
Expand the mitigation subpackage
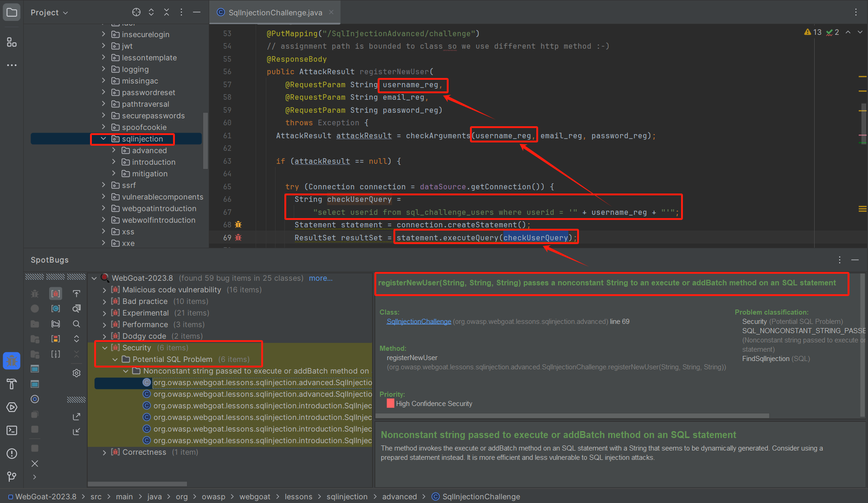(114, 174)
